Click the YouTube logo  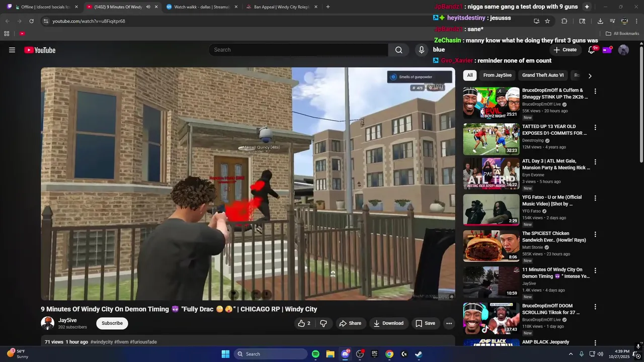[40, 50]
